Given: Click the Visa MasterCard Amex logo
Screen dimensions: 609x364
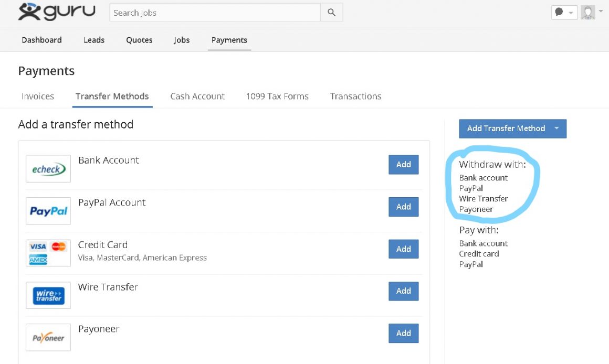Looking at the screenshot, I should (x=48, y=253).
